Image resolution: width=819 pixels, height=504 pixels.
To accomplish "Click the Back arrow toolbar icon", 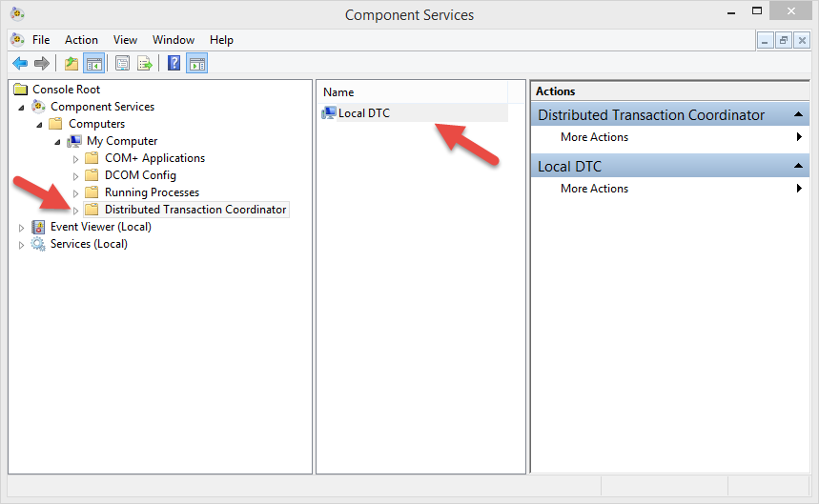I will pos(20,64).
